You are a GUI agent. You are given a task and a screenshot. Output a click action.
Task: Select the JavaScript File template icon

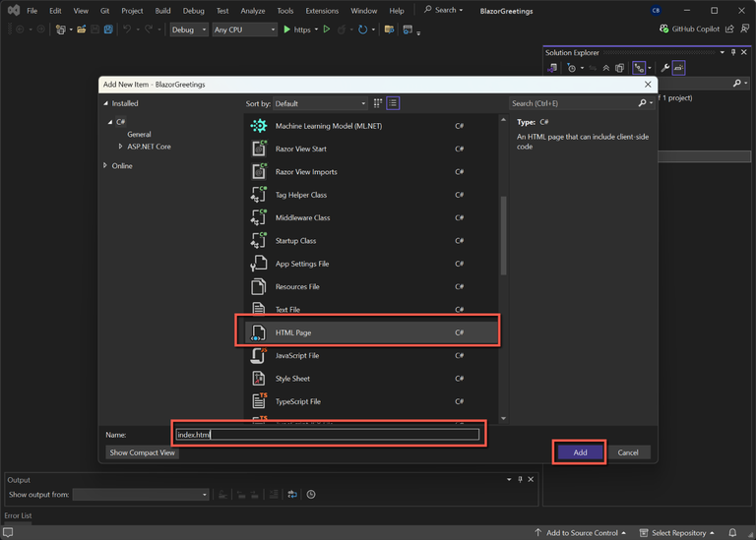pos(258,355)
